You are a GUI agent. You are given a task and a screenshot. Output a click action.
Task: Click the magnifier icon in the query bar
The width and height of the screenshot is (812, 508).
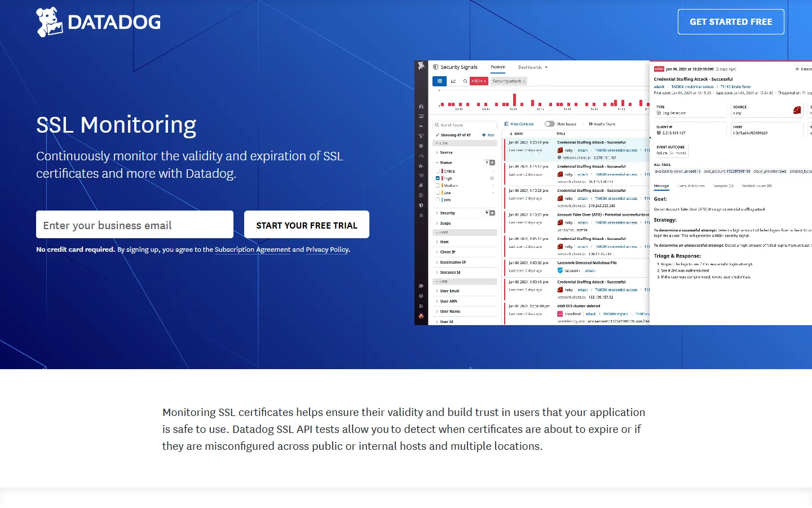coord(465,81)
